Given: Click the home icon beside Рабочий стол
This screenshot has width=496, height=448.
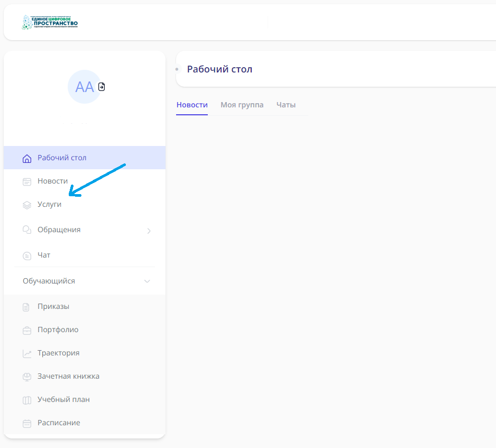Looking at the screenshot, I should [27, 158].
